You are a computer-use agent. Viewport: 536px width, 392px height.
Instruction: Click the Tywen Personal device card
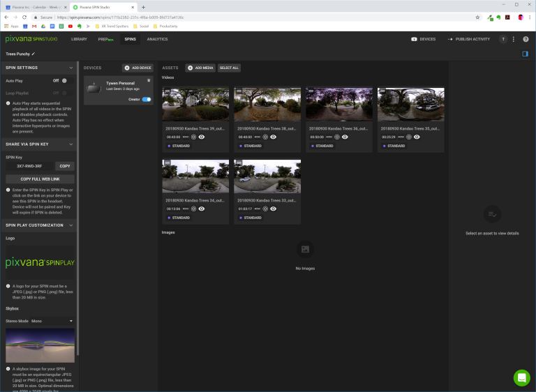[119, 90]
